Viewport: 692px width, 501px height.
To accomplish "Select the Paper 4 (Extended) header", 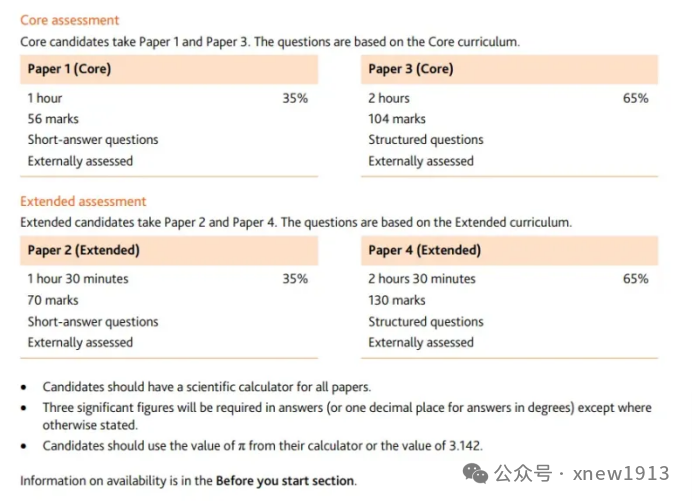I will click(x=424, y=250).
